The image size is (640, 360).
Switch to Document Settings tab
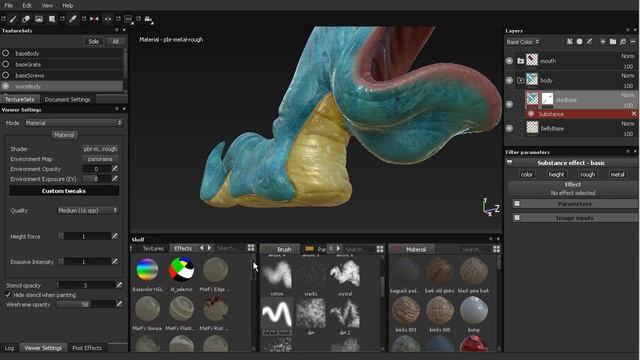click(x=67, y=99)
